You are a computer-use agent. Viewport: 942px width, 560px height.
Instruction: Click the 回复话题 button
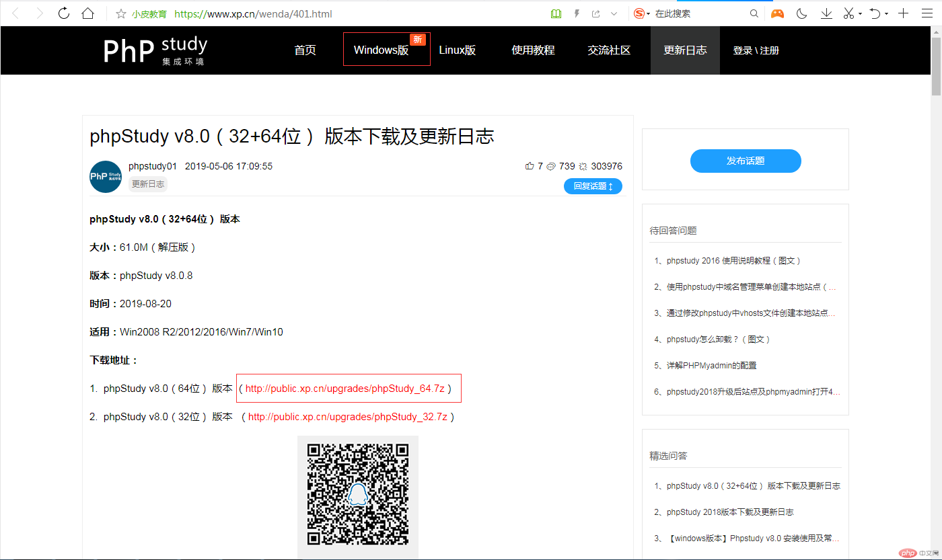click(593, 186)
